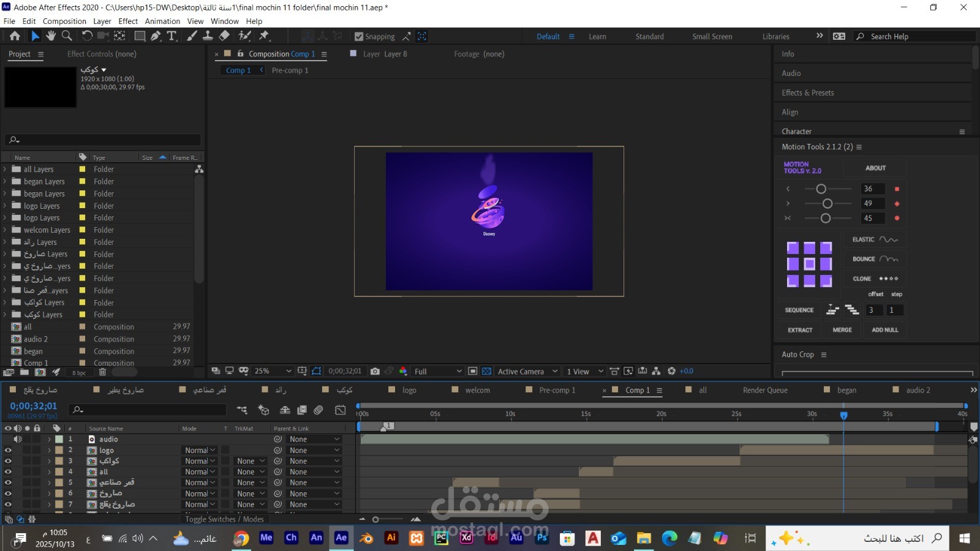980x551 pixels.
Task: Select the Rotation tool
Action: click(87, 36)
